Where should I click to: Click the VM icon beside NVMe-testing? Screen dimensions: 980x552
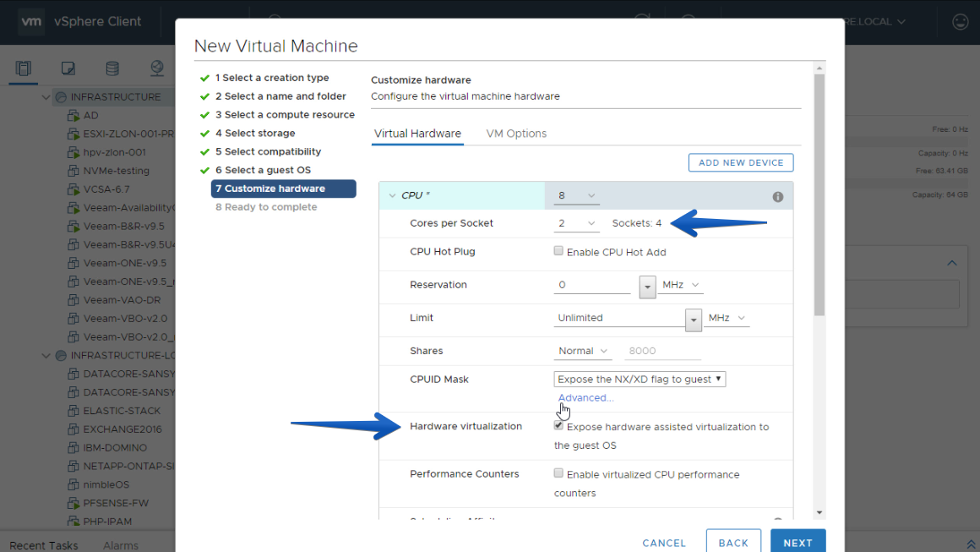(x=73, y=171)
